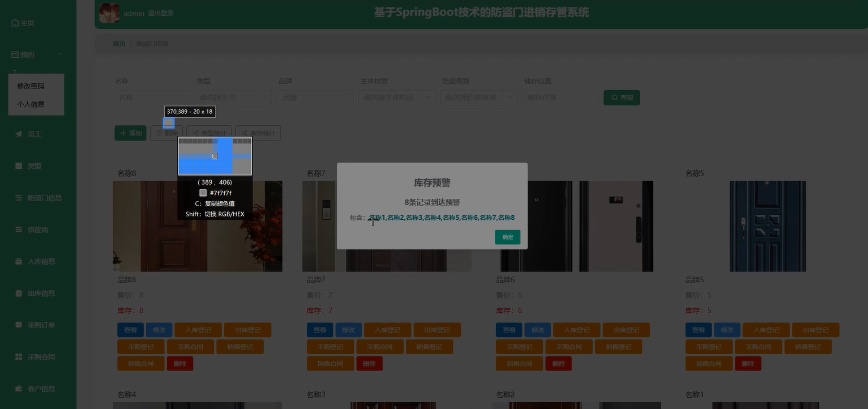
Task: Click inside the 名称 search input field
Action: coord(151,97)
